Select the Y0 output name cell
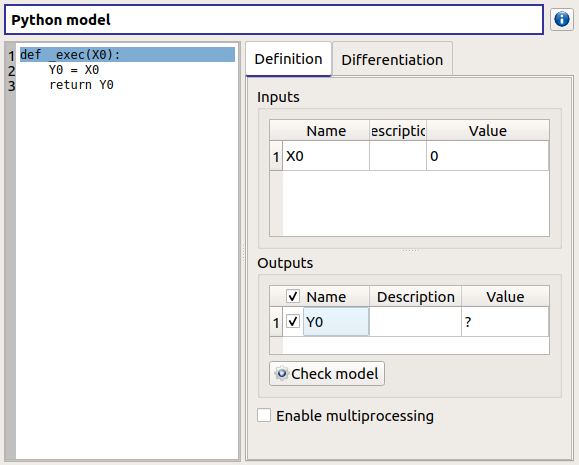 point(336,322)
